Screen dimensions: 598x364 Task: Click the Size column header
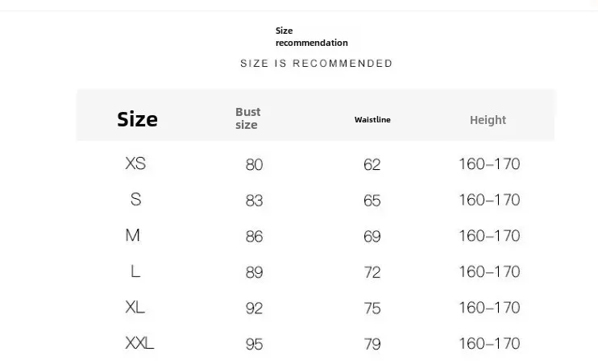click(x=137, y=119)
